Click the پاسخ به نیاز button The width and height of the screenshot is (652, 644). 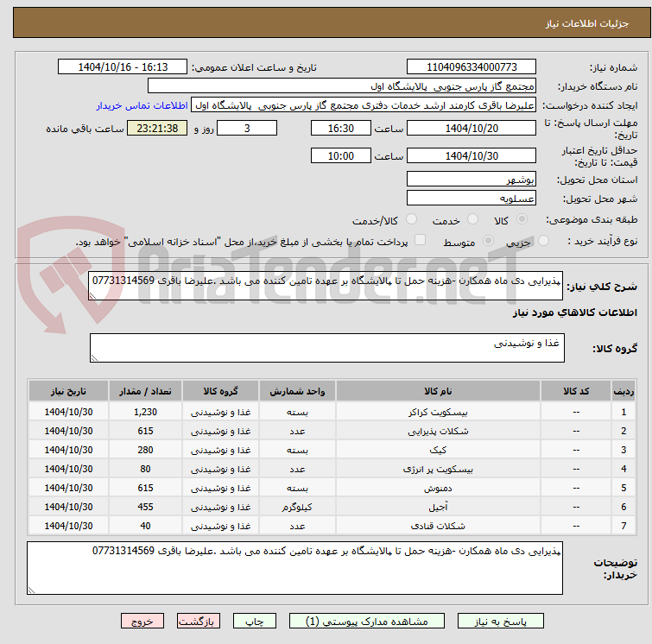(500, 622)
